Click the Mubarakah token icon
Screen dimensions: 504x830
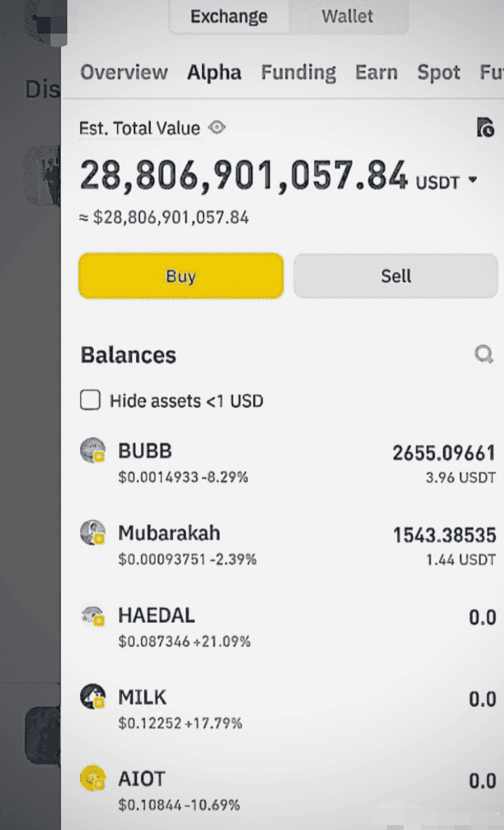[x=93, y=533]
